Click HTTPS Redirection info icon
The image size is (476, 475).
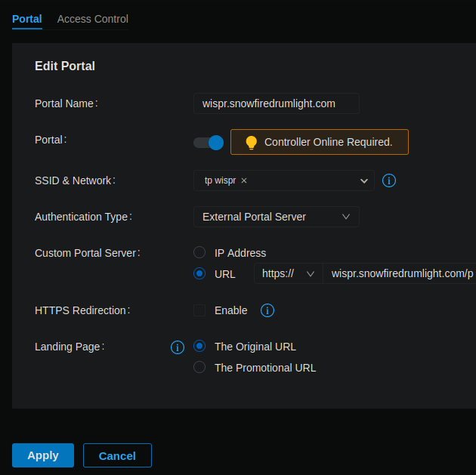[x=267, y=310]
